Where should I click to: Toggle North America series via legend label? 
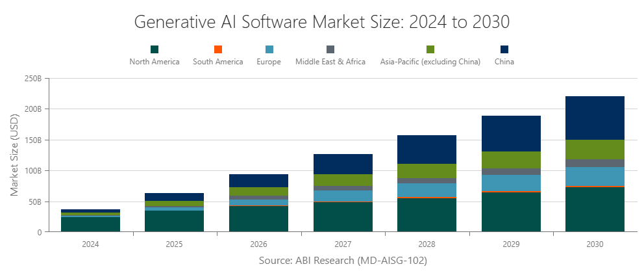point(155,62)
